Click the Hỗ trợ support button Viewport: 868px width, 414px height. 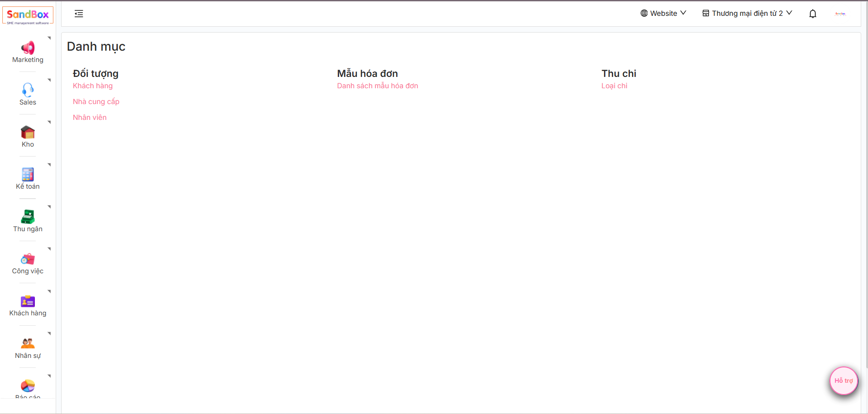tap(843, 381)
